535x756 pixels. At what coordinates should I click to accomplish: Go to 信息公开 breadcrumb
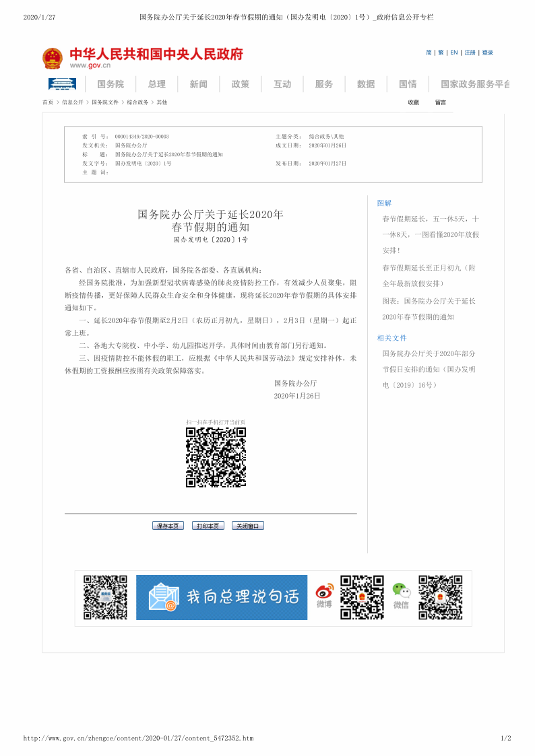[x=73, y=102]
